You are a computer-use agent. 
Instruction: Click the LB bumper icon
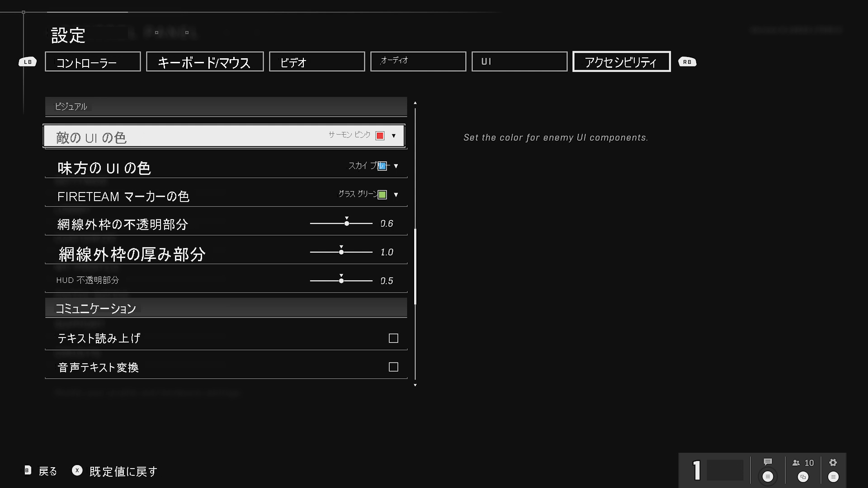28,62
